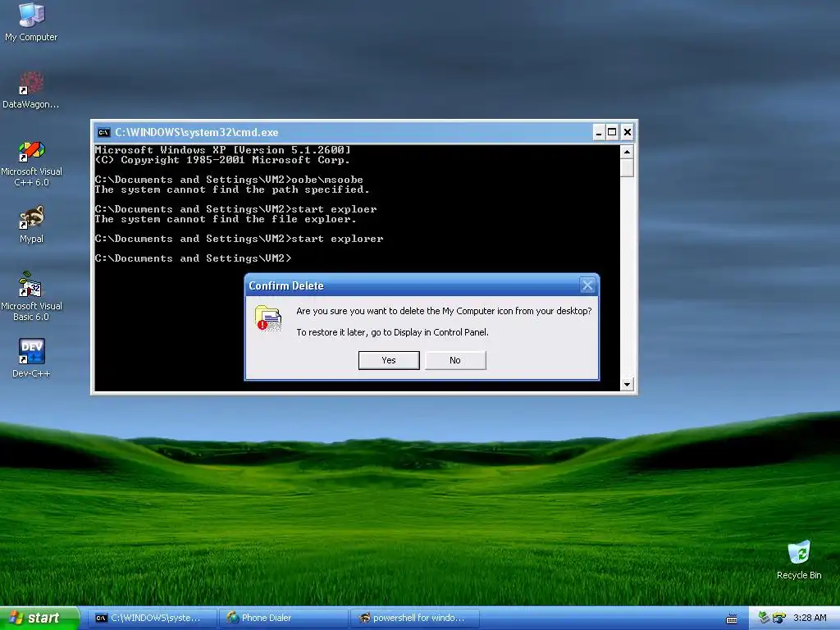Switch to Phone Dialer in taskbar
Image resolution: width=840 pixels, height=630 pixels.
[284, 619]
